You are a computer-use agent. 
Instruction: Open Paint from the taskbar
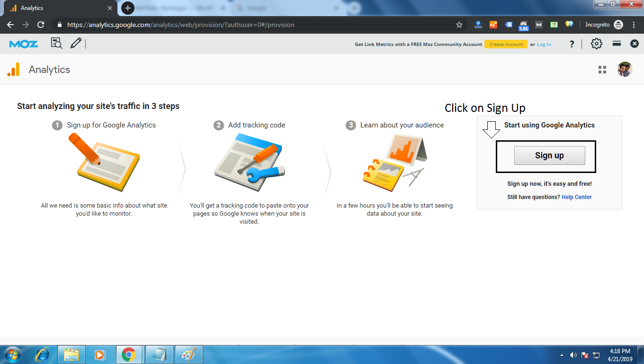click(x=189, y=355)
